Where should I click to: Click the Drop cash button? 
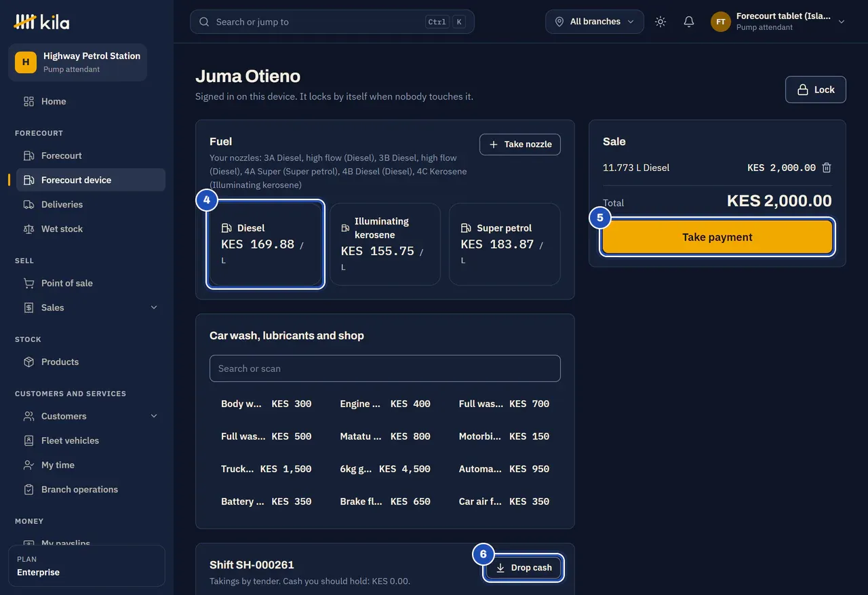point(524,568)
